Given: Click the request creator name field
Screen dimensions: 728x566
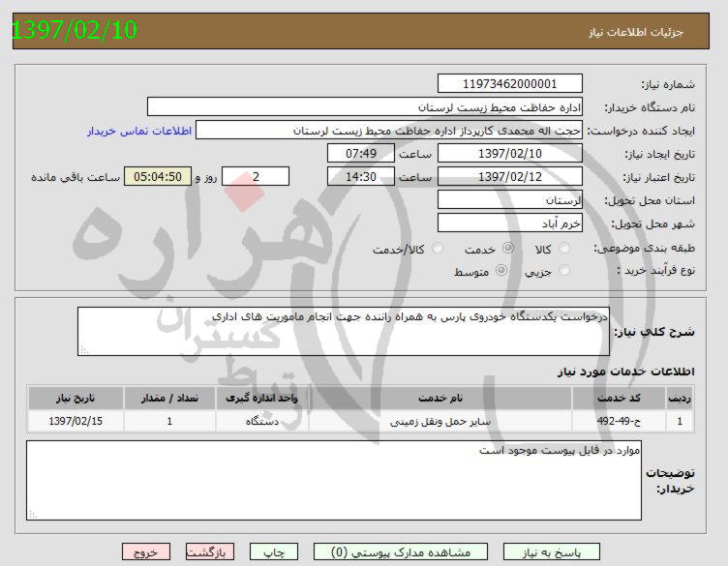Looking at the screenshot, I should [389, 130].
